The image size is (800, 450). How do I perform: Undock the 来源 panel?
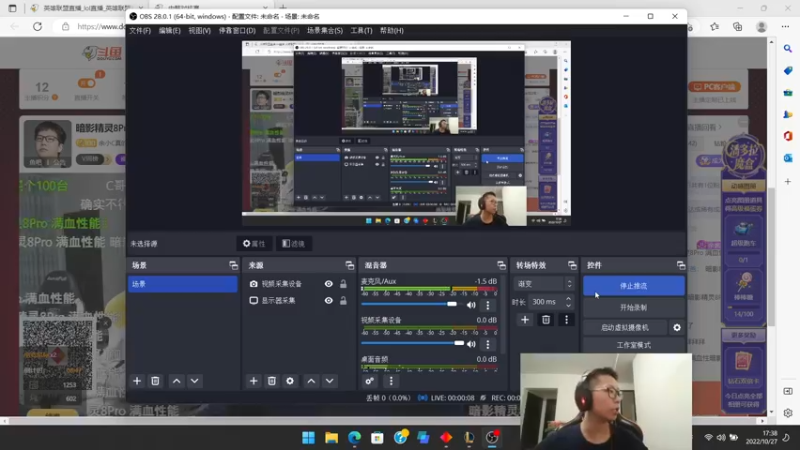point(349,265)
